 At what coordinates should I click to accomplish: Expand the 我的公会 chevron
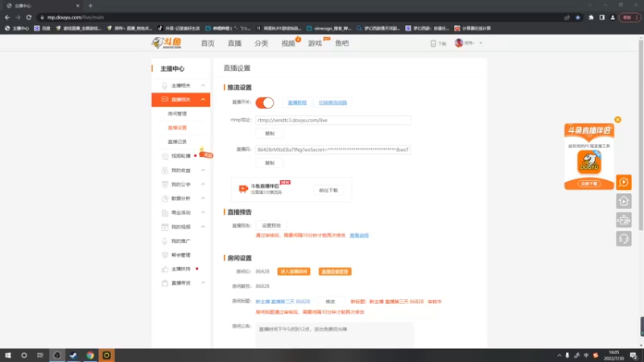click(203, 184)
